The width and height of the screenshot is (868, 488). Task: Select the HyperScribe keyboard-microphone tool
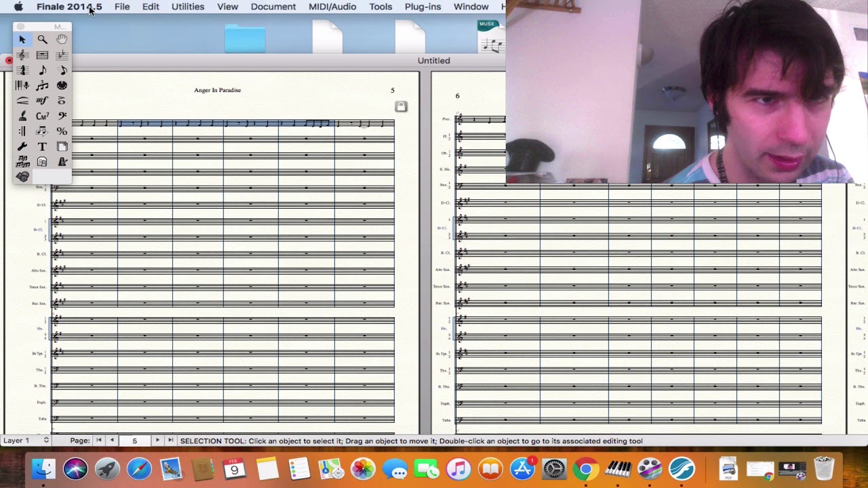pyautogui.click(x=22, y=85)
